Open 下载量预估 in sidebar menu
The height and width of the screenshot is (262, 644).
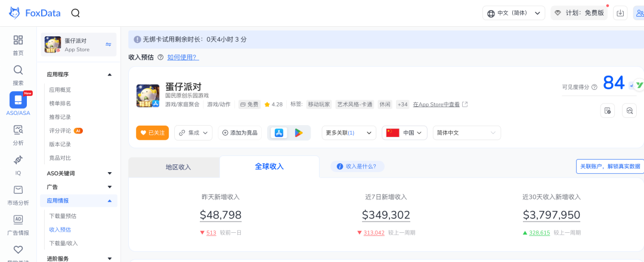point(63,216)
